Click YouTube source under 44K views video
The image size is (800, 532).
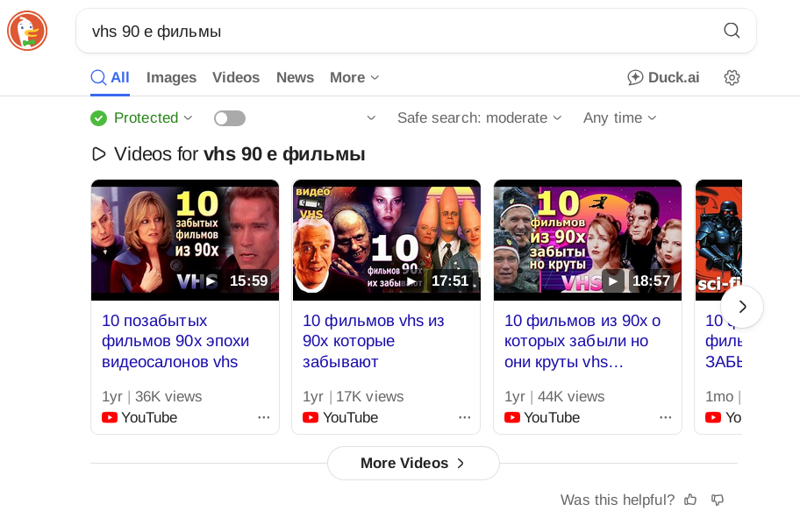coord(542,417)
